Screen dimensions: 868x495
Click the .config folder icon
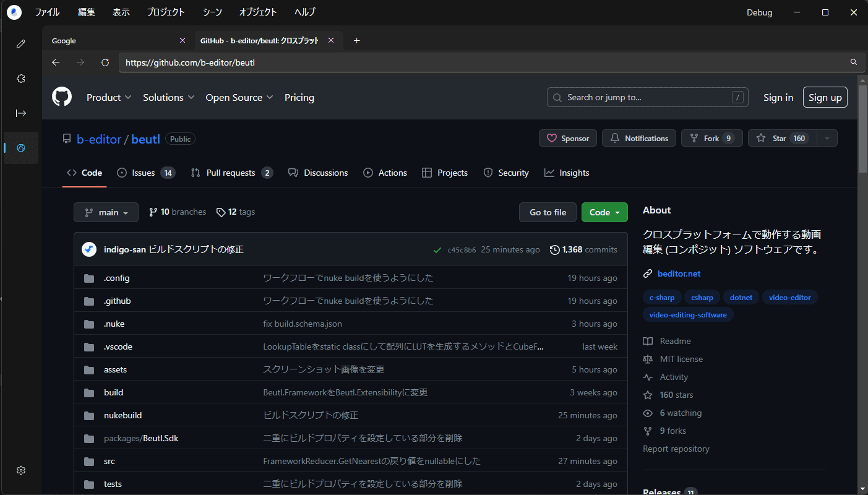click(89, 278)
